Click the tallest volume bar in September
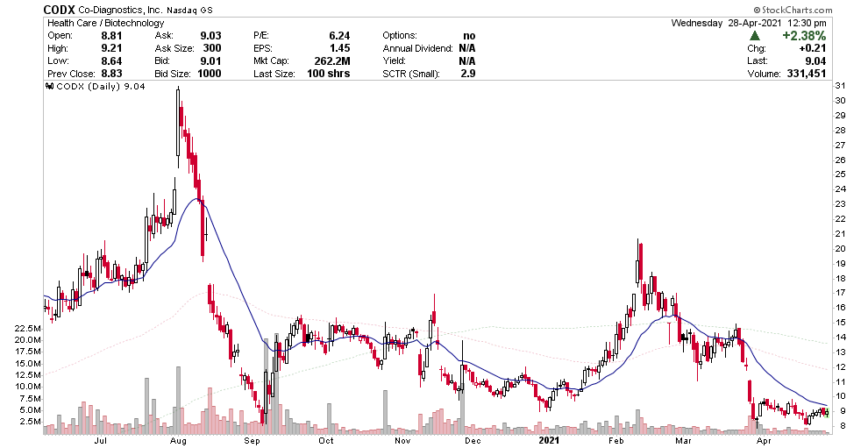This screenshot has height=448, width=868. click(276, 383)
